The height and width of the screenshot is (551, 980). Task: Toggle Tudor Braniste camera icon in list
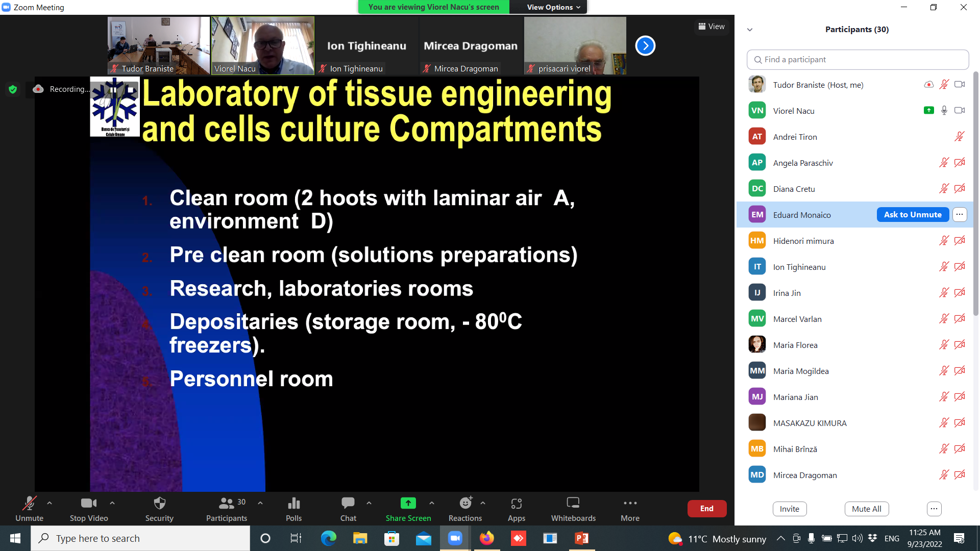960,85
